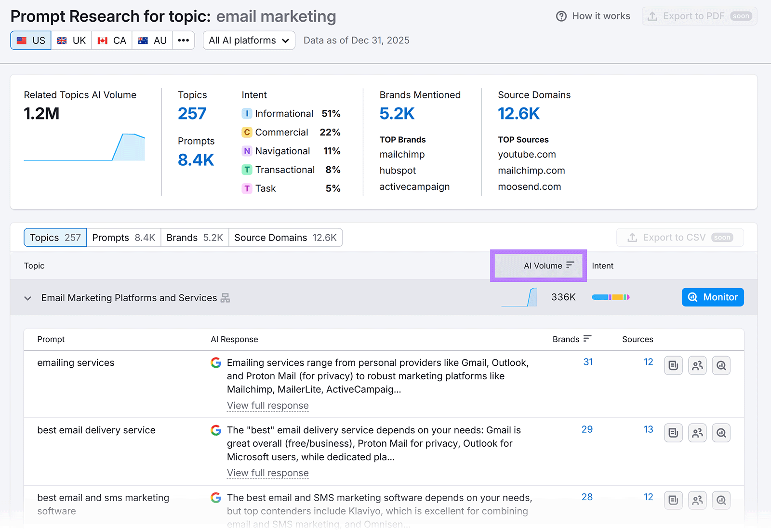Open the more countries ellipsis menu
The width and height of the screenshot is (771, 532).
[x=183, y=40]
